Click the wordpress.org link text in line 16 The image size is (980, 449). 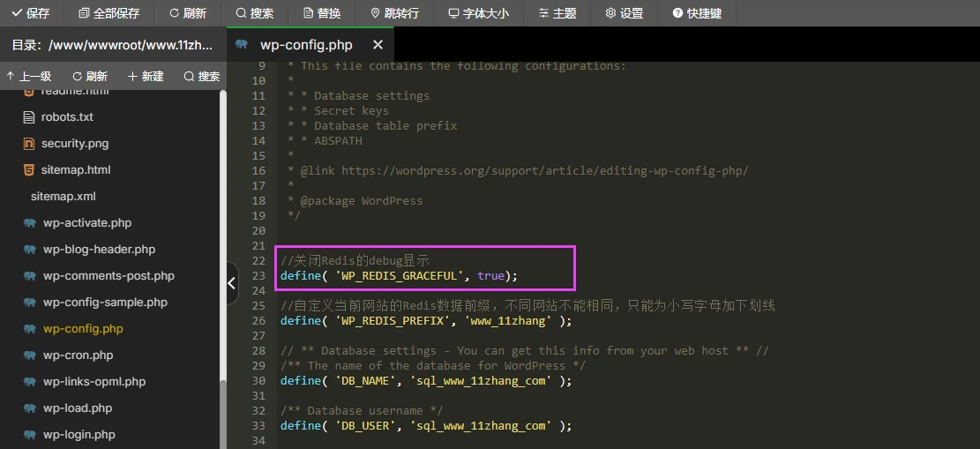545,171
